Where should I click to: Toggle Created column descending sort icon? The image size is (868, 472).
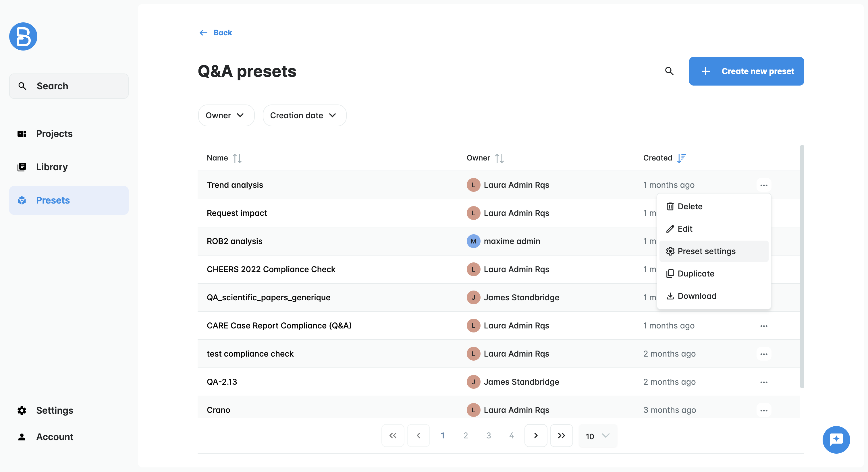[x=681, y=158]
